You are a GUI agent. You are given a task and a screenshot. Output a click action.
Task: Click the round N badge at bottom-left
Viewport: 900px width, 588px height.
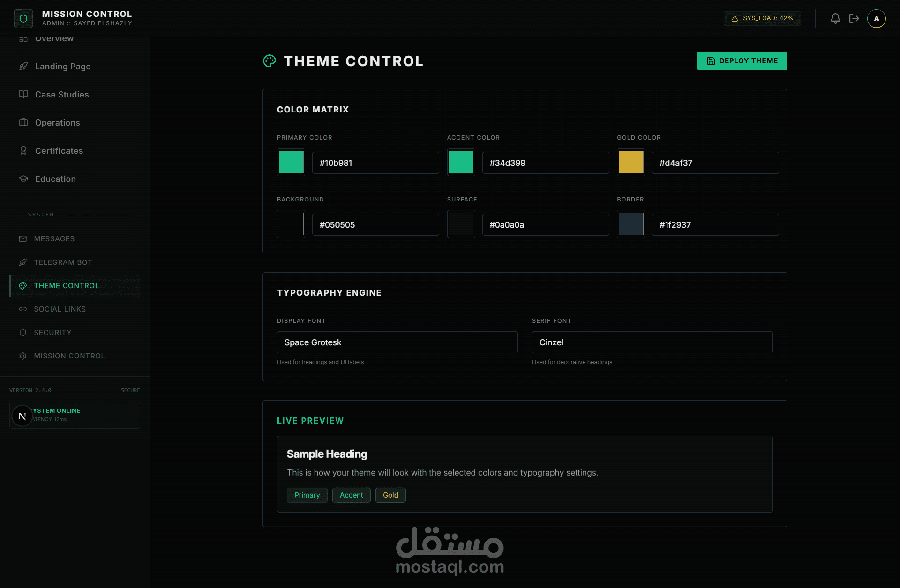[x=22, y=416]
